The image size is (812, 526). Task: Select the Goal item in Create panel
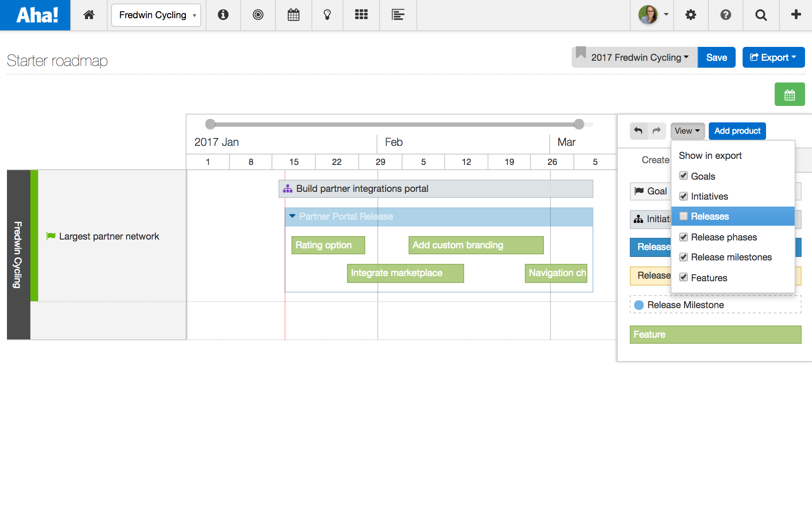651,191
